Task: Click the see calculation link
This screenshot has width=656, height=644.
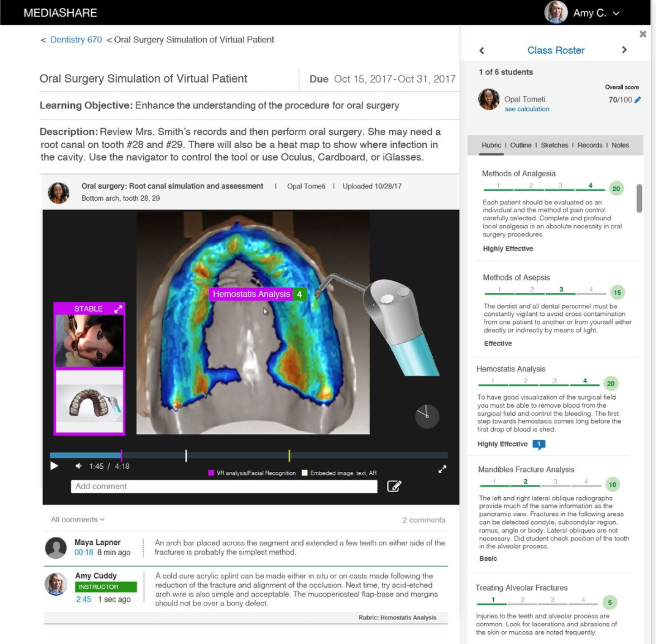Action: (x=527, y=109)
